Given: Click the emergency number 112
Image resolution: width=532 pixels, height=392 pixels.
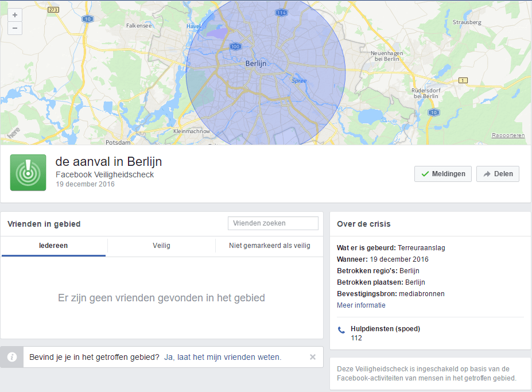Looking at the screenshot, I should (x=356, y=338).
